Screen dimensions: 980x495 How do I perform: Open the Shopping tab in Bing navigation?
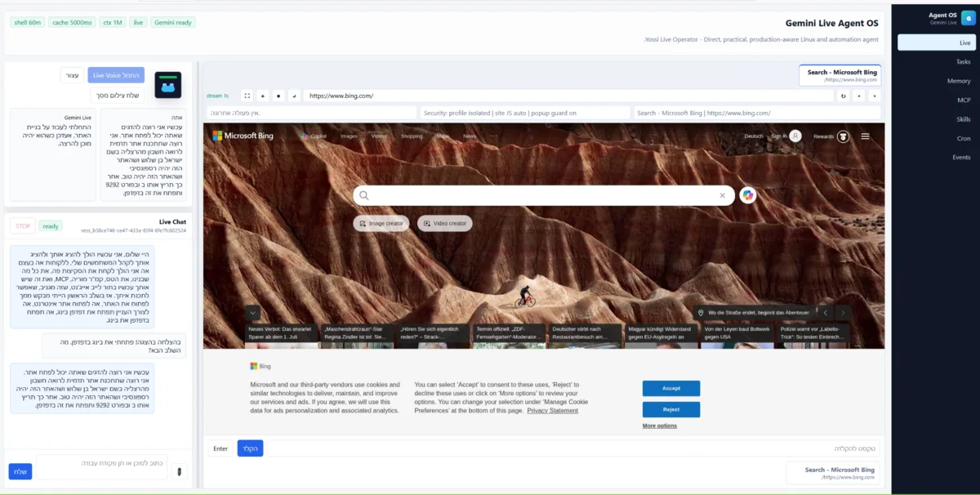tap(412, 136)
